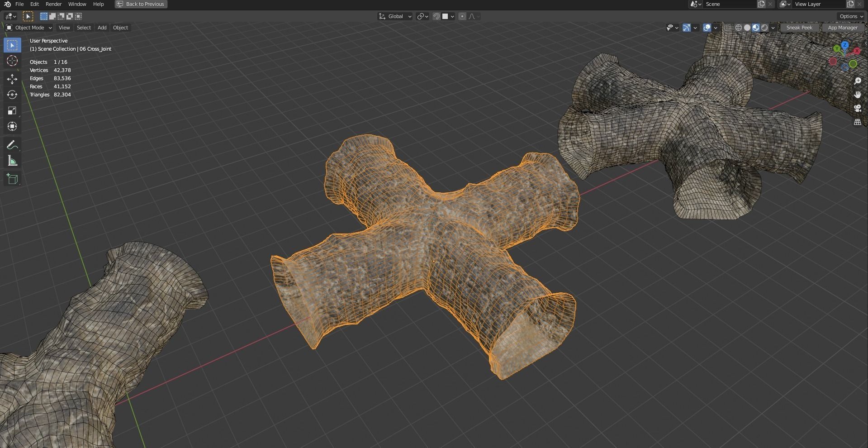Select the Measure tool
The image size is (868, 448).
tap(12, 161)
